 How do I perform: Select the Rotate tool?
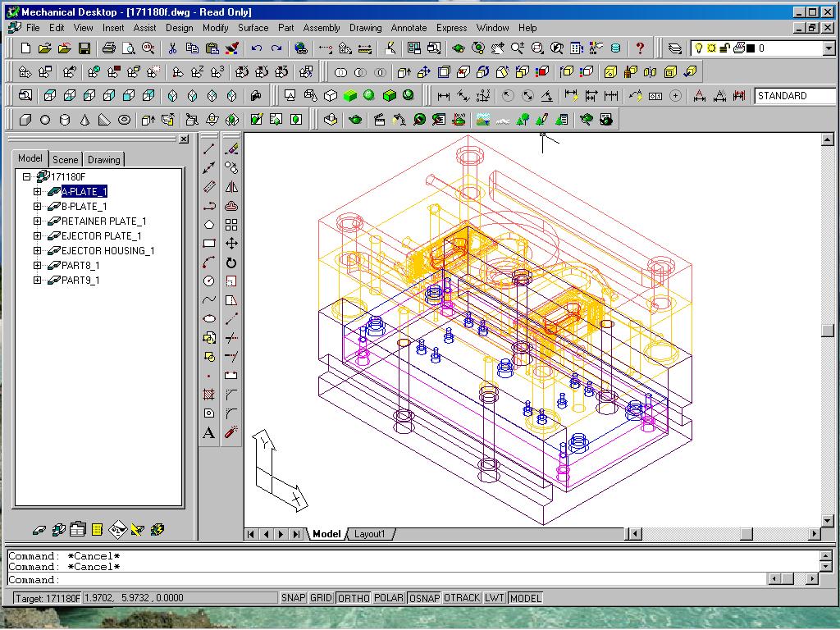coord(231,262)
